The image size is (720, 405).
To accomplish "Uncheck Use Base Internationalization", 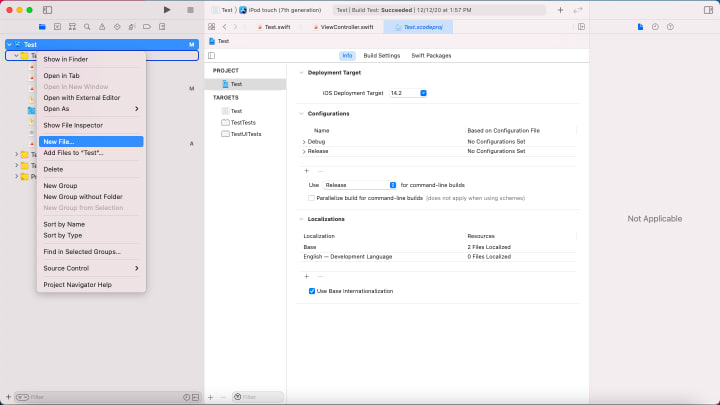I will click(x=312, y=291).
